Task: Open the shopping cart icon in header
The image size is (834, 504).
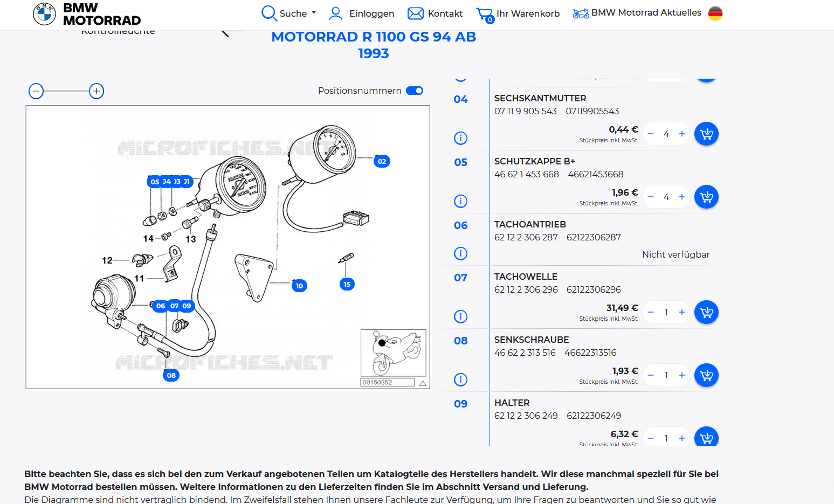Action: coord(485,15)
